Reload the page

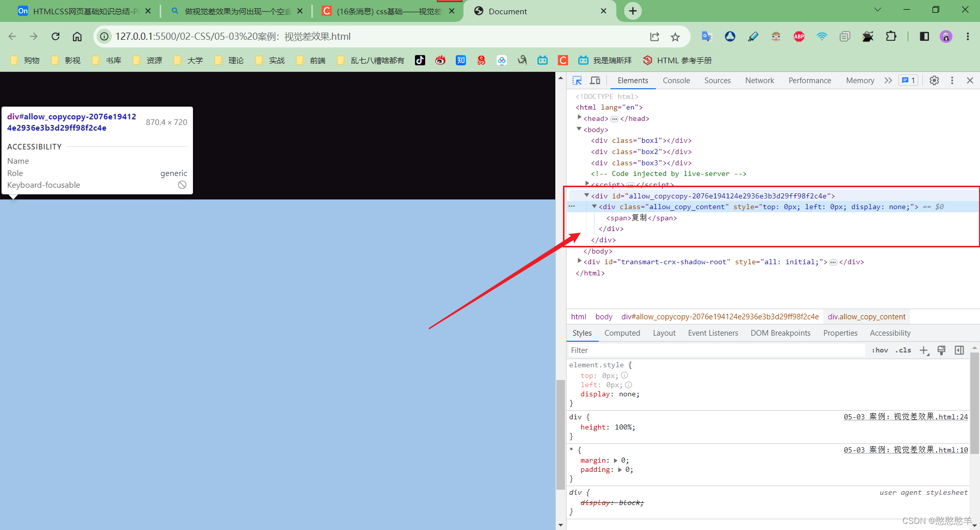[x=56, y=36]
